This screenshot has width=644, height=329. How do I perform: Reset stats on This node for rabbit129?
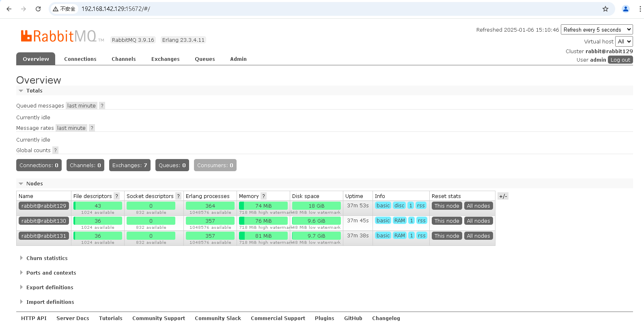pyautogui.click(x=447, y=206)
